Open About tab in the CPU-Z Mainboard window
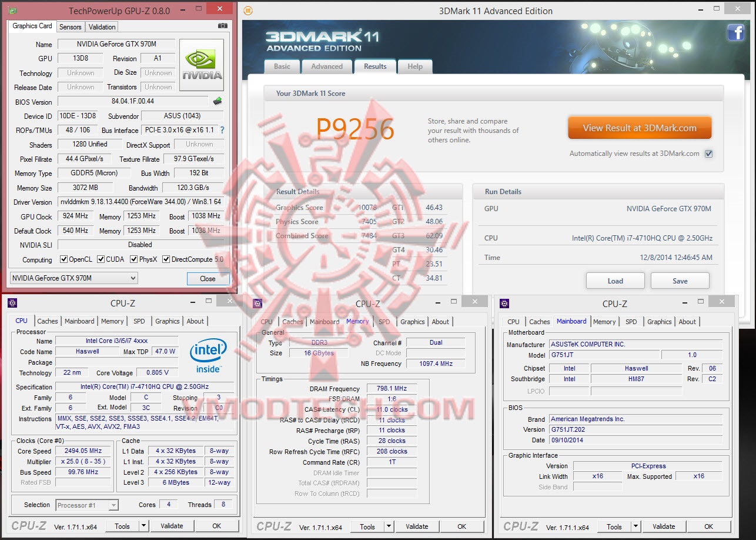This screenshot has width=756, height=540. [x=687, y=322]
